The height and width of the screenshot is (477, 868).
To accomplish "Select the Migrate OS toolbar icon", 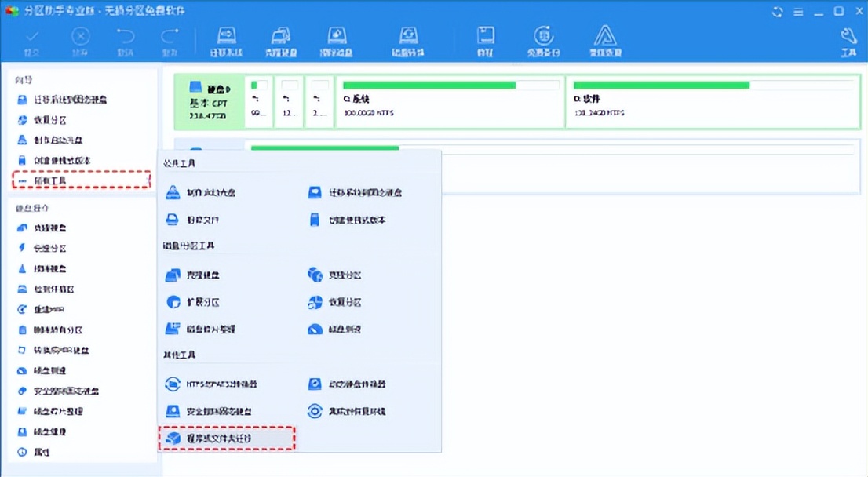I will (227, 40).
